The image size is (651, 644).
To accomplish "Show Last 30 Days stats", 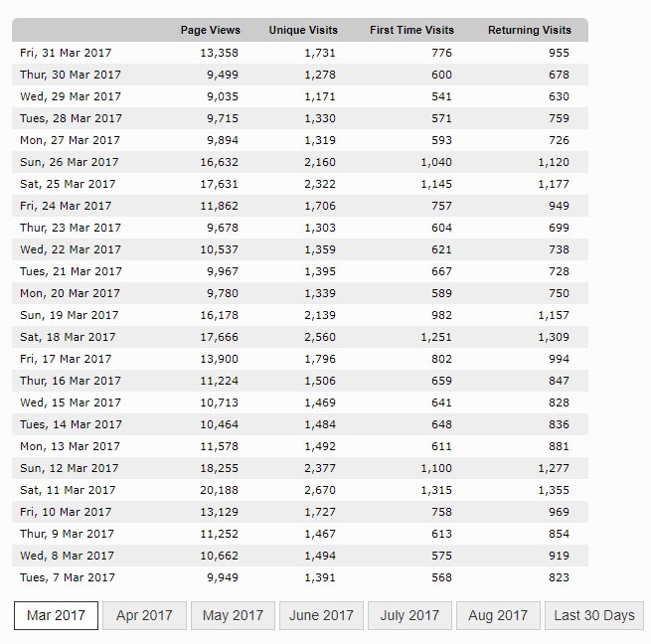I will pyautogui.click(x=594, y=615).
